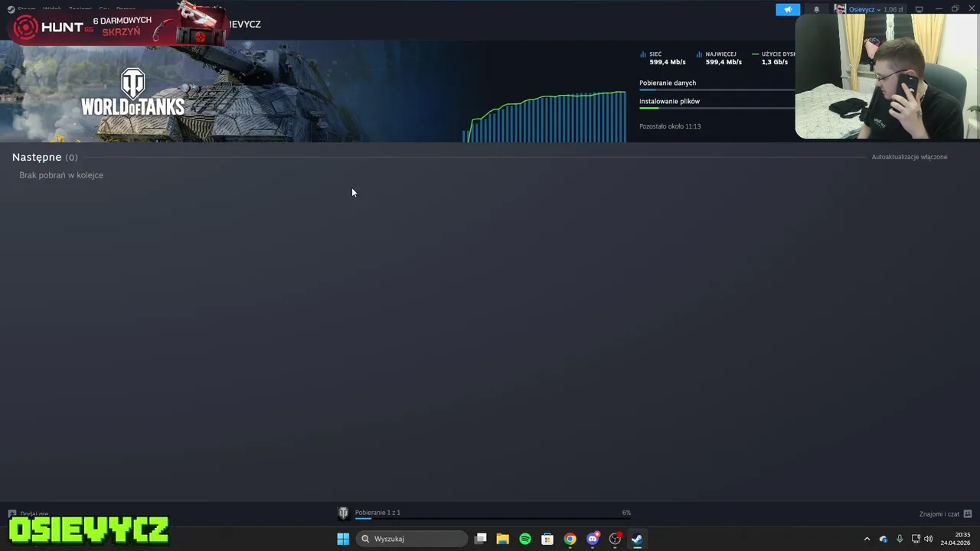
Task: Click the Osievycz profile avatar
Action: click(840, 9)
